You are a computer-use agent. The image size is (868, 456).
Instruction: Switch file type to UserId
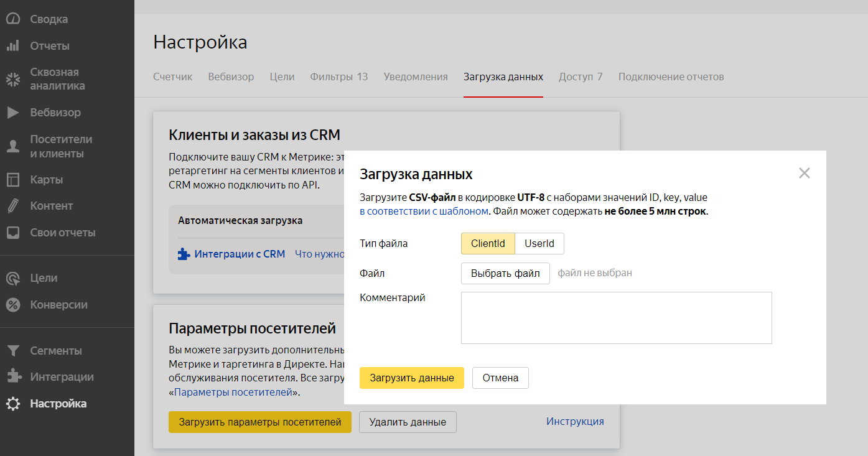pyautogui.click(x=539, y=244)
